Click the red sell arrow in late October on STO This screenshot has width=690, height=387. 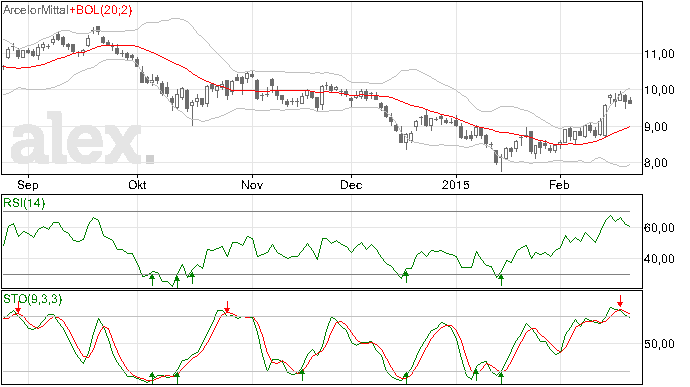pyautogui.click(x=227, y=307)
